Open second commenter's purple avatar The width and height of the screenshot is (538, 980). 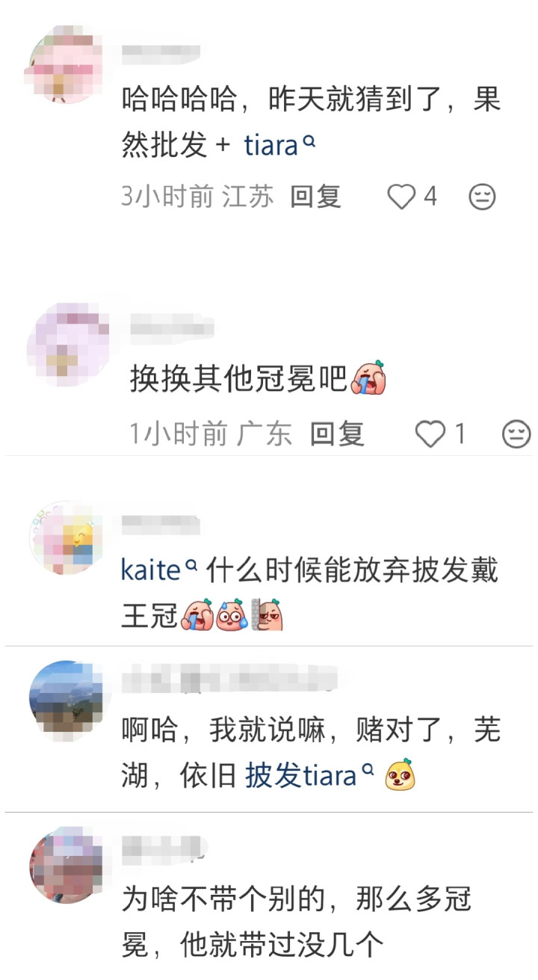pyautogui.click(x=68, y=341)
